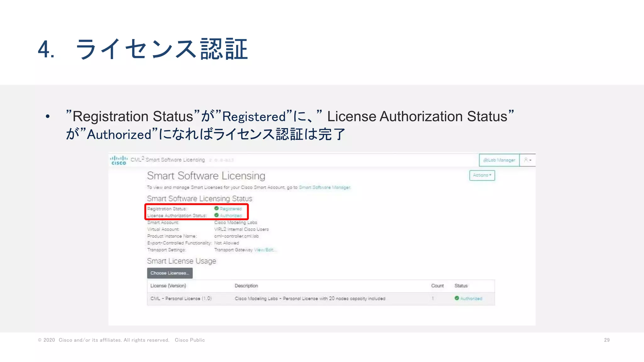
Task: Click the Smart Software Licensing Status heading
Action: (x=200, y=199)
